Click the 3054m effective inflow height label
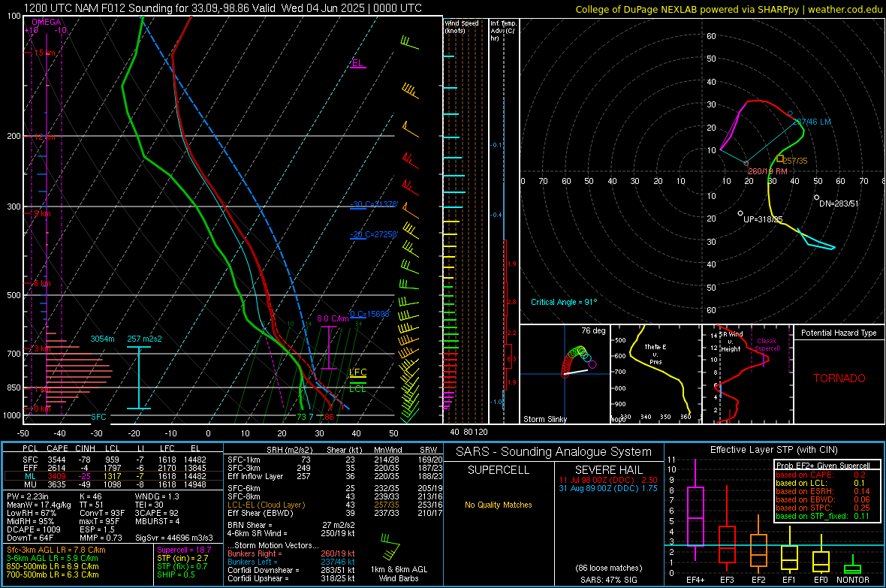Image resolution: width=886 pixels, height=588 pixels. tap(102, 339)
